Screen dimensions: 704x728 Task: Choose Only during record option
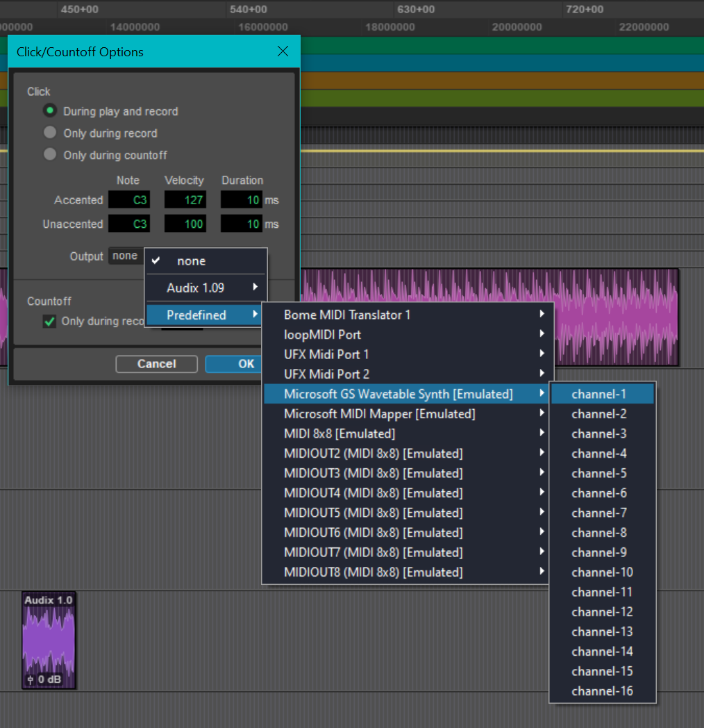click(x=49, y=133)
